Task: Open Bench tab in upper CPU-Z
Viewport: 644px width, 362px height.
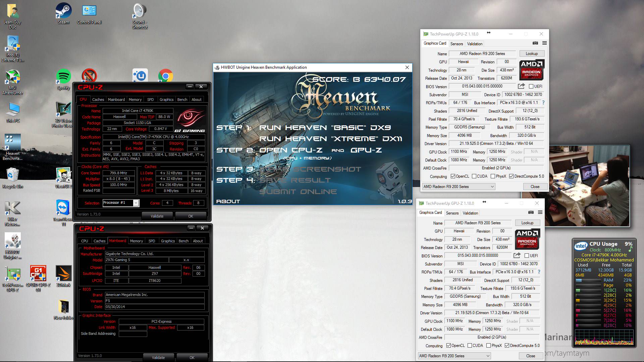Action: [x=182, y=100]
